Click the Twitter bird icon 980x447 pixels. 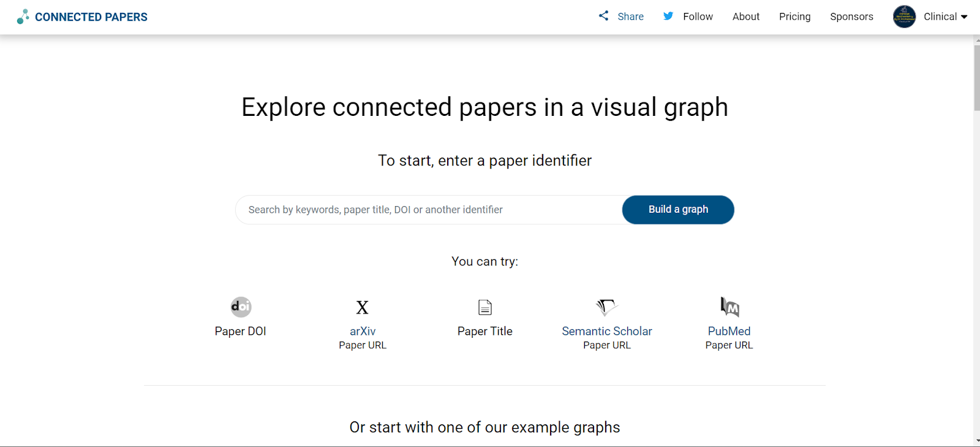coord(668,16)
